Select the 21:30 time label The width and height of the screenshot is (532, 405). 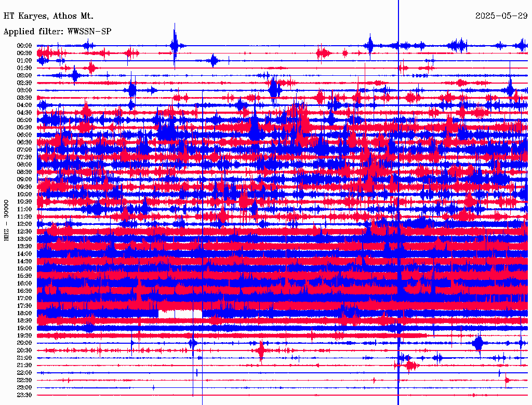24,366
